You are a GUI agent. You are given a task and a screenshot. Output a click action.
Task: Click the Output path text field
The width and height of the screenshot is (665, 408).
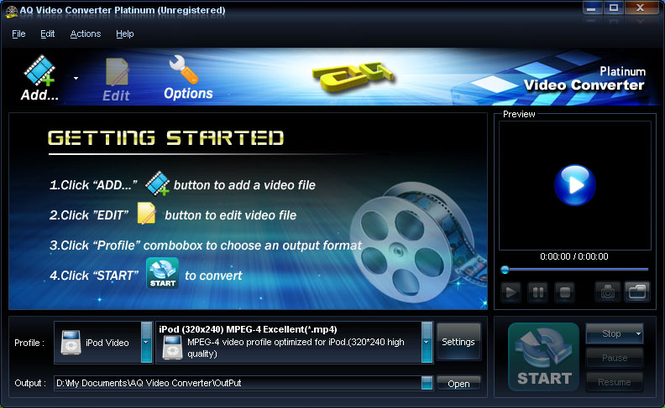[238, 383]
